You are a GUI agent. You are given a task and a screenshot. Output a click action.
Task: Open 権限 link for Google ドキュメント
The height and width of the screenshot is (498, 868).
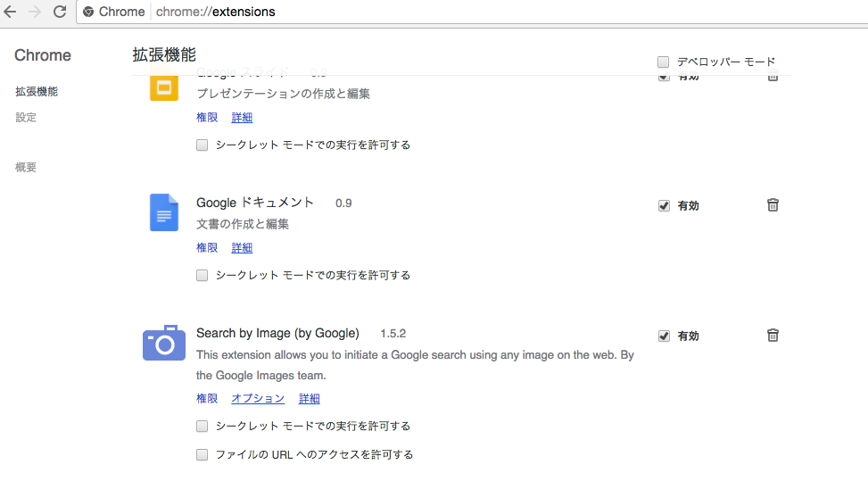tap(207, 247)
